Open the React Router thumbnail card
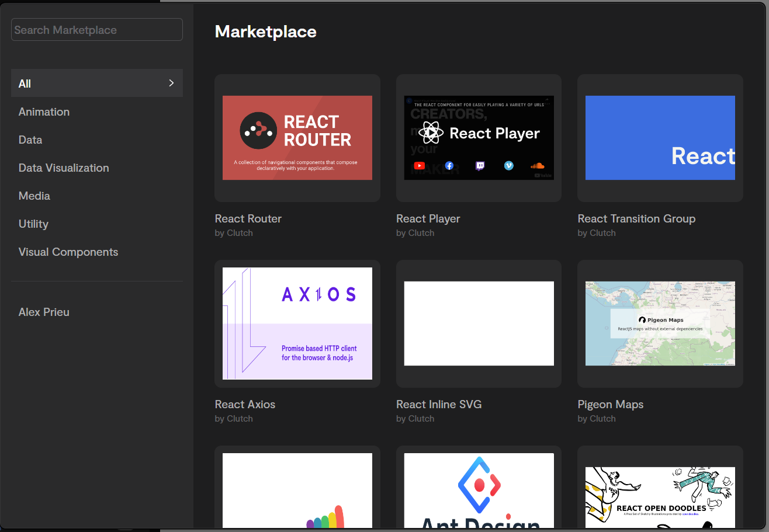 point(297,138)
